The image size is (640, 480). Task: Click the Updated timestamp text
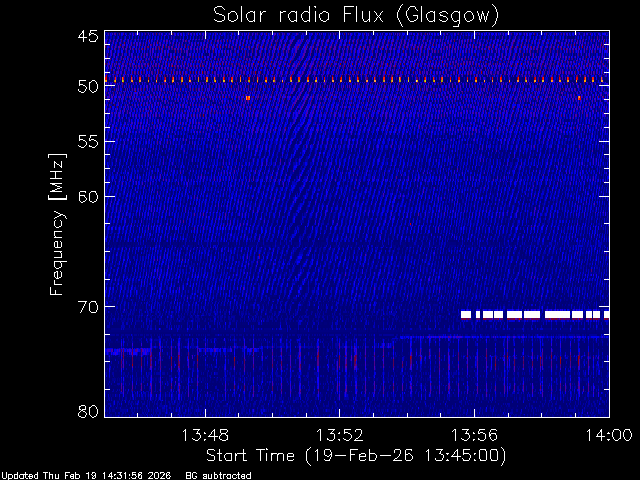(x=86, y=476)
